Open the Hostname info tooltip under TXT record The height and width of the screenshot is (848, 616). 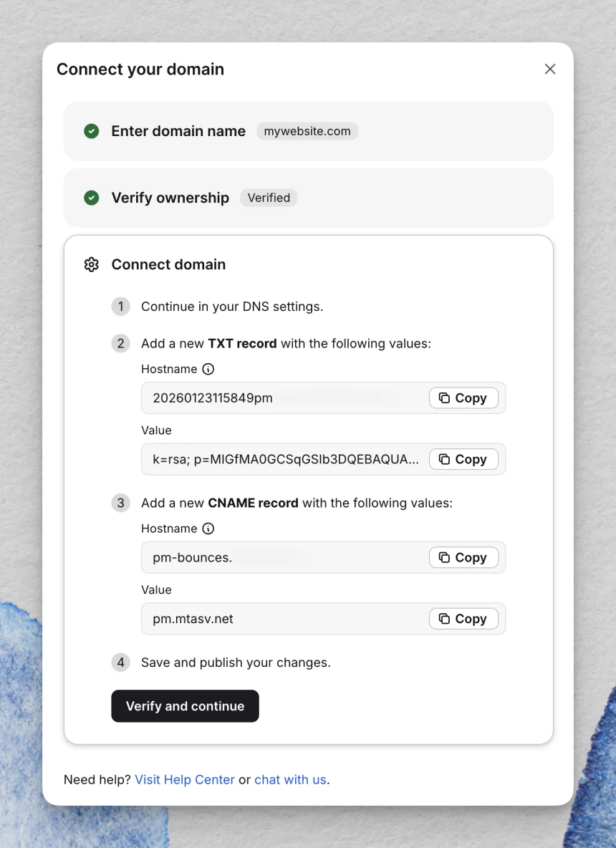tap(207, 369)
